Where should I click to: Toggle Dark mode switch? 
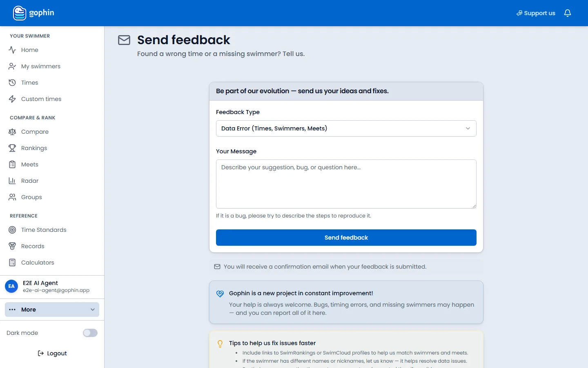tap(90, 333)
